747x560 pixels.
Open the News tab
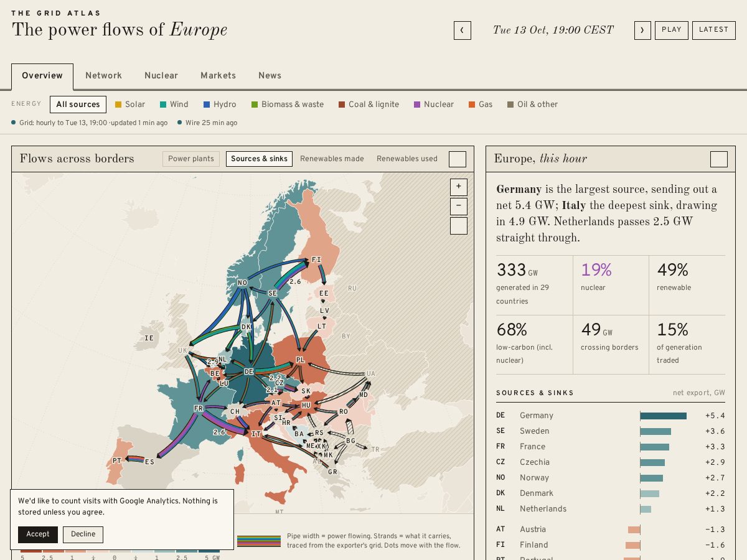click(270, 76)
